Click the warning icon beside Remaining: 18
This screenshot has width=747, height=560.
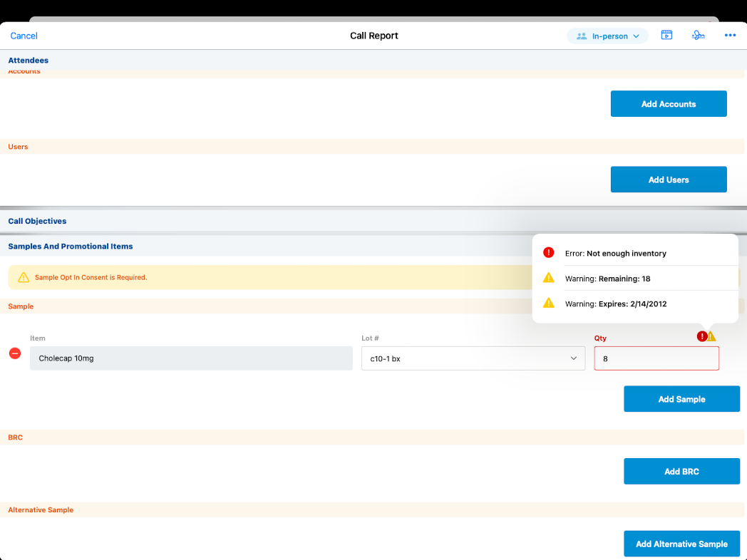[x=548, y=278]
